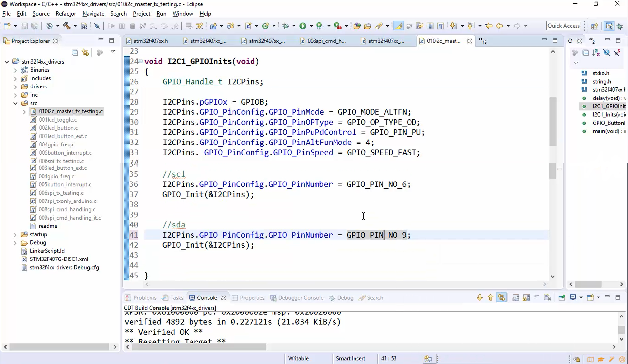Toggle alphabetical Sort in Outline view
This screenshot has width=628, height=364.
tap(596, 53)
